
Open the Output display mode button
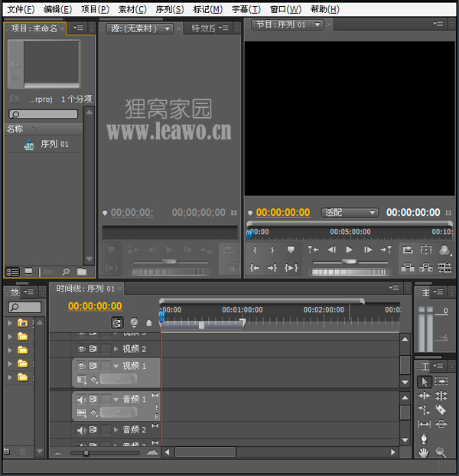point(444,250)
